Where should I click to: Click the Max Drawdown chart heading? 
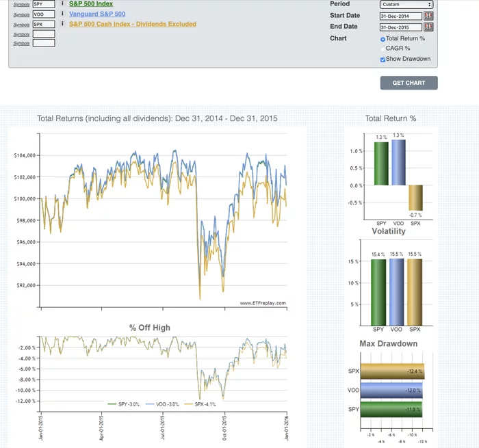[389, 343]
